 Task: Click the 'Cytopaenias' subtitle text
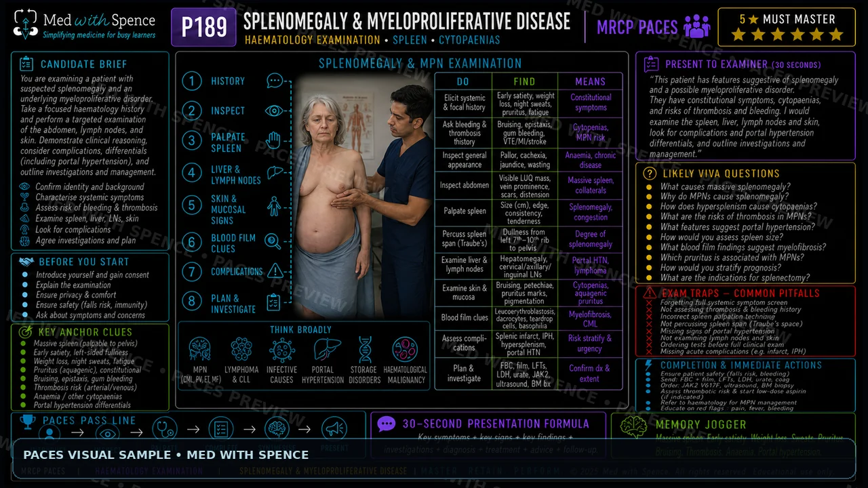coord(469,40)
